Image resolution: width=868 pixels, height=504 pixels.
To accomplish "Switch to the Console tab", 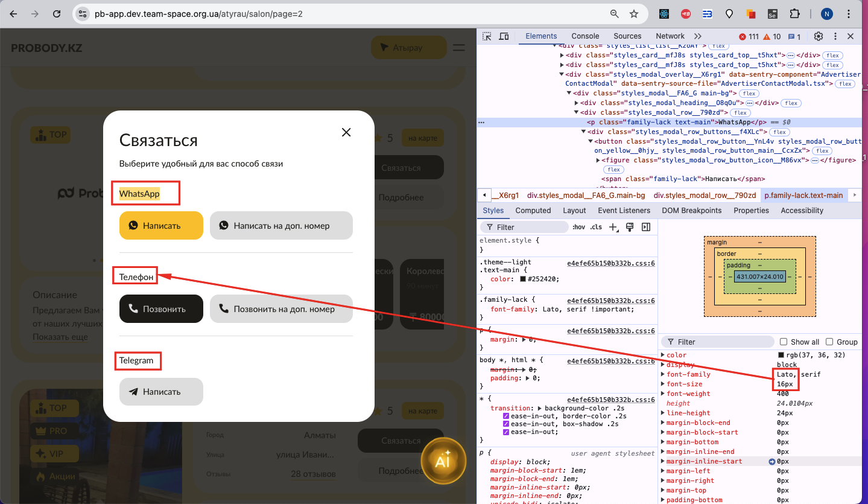I will click(x=585, y=36).
